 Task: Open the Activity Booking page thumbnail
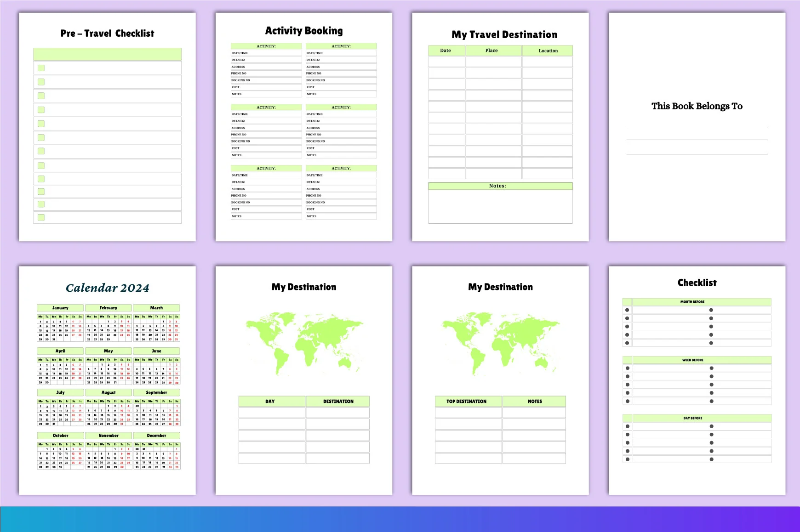pyautogui.click(x=303, y=127)
